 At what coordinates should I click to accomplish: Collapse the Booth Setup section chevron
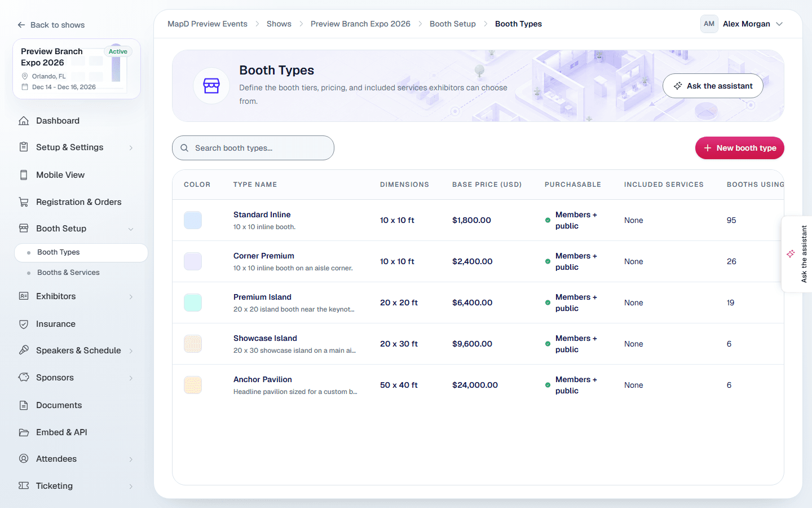point(131,229)
